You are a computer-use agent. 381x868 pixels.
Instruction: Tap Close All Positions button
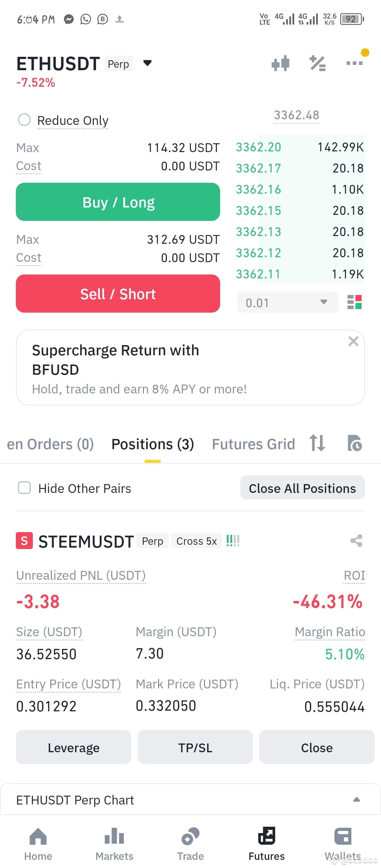(302, 488)
